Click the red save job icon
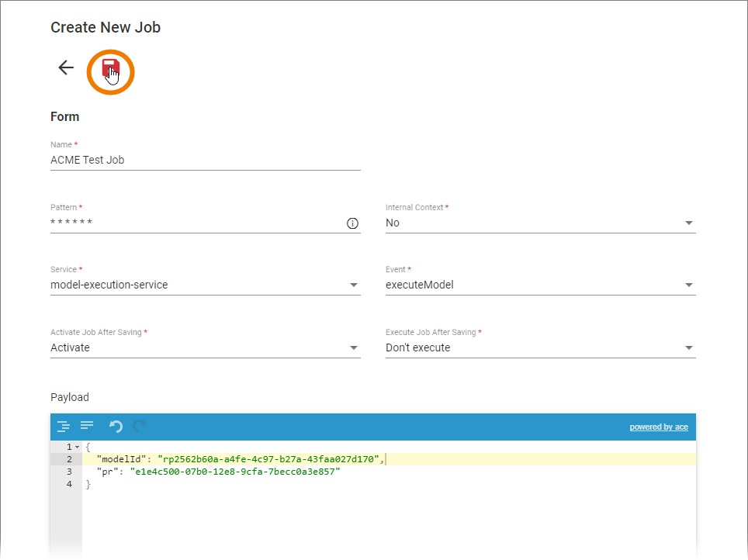Image resolution: width=748 pixels, height=560 pixels. coord(110,69)
